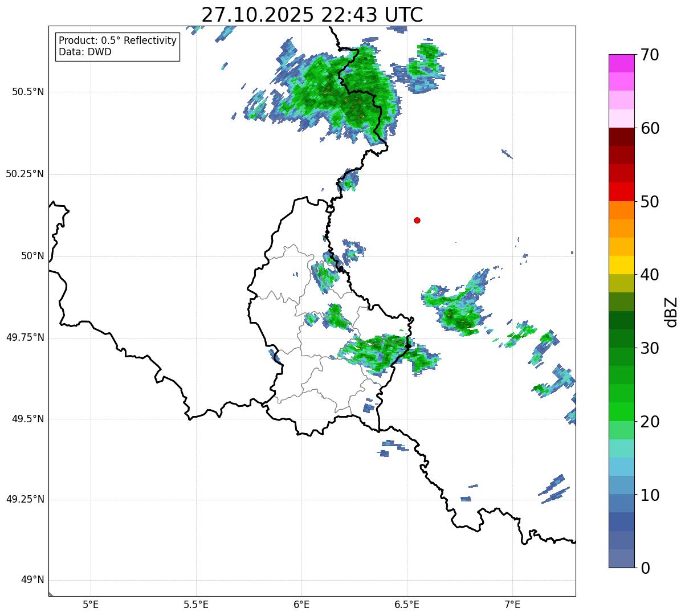Click the bright red colorbar segment near 50
The height and width of the screenshot is (616, 685).
(x=621, y=191)
